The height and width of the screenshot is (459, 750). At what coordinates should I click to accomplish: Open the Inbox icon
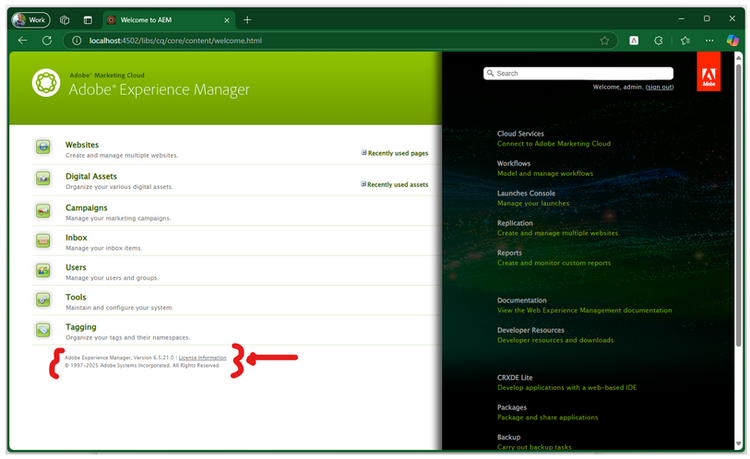click(x=43, y=240)
